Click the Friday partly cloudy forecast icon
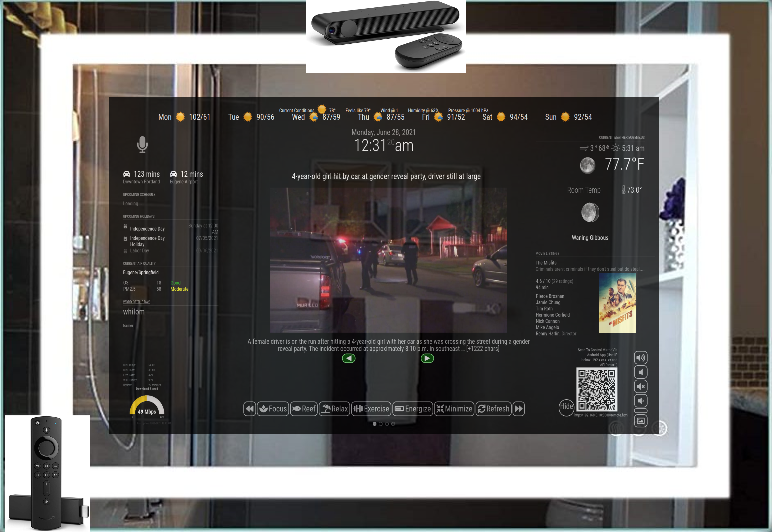 [438, 117]
